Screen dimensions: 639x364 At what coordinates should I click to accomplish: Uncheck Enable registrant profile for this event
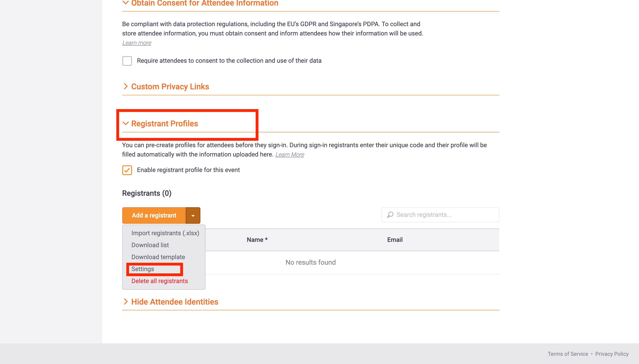click(127, 170)
